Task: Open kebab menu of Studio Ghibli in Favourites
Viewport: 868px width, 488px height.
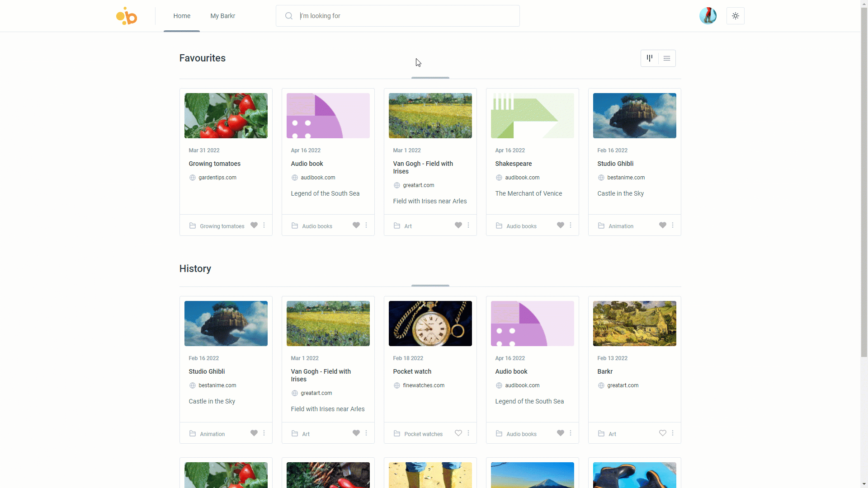Action: [x=673, y=225]
